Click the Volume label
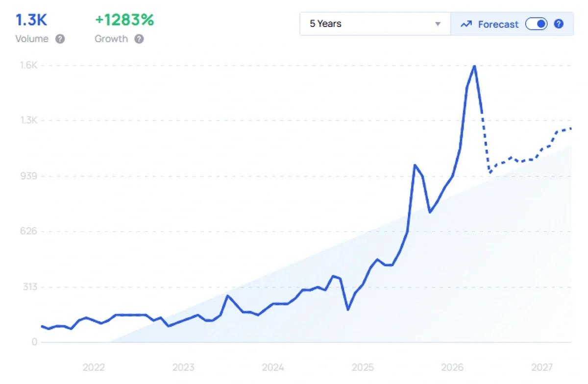This screenshot has height=384, width=588. tap(32, 39)
